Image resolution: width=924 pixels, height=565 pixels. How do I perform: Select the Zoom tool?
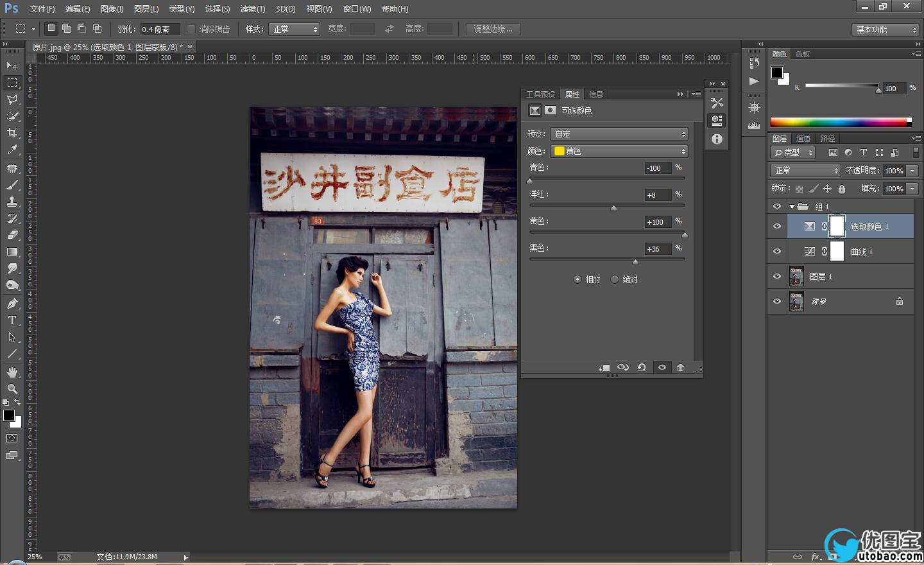[12, 389]
